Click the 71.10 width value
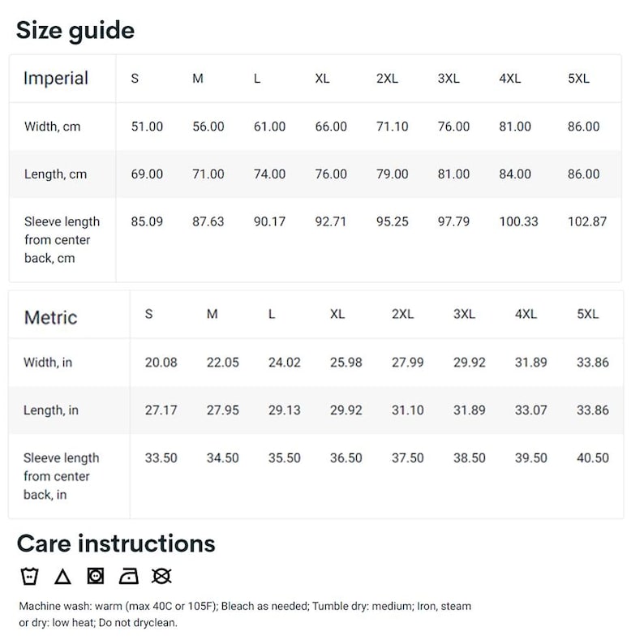 (393, 127)
